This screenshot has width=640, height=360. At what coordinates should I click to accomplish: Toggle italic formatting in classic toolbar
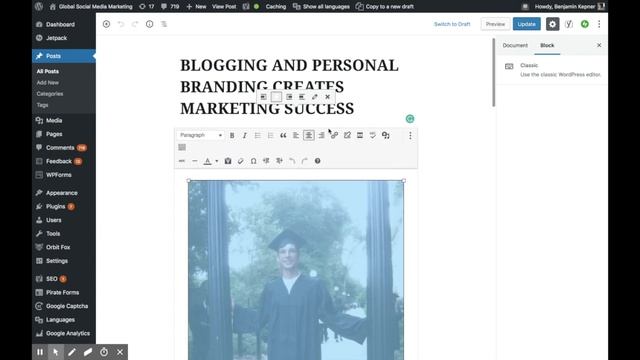tap(244, 136)
